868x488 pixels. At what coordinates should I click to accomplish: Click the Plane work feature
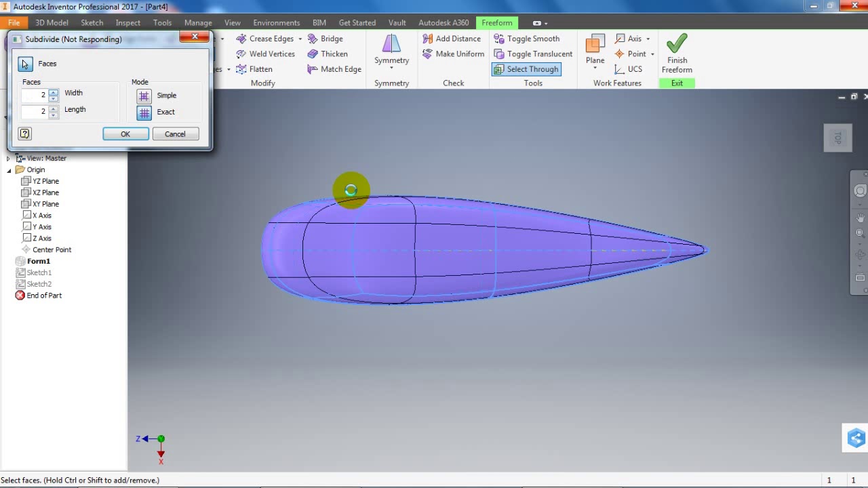click(595, 52)
